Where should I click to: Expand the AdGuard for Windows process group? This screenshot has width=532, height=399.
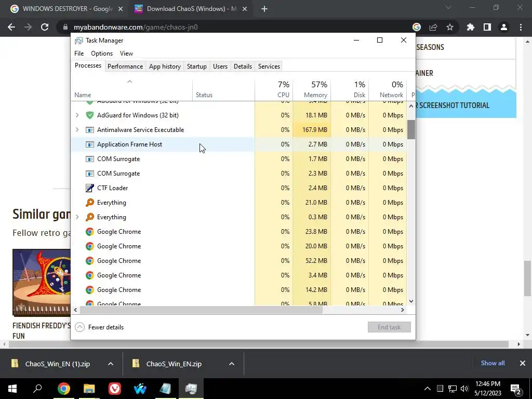pos(77,115)
